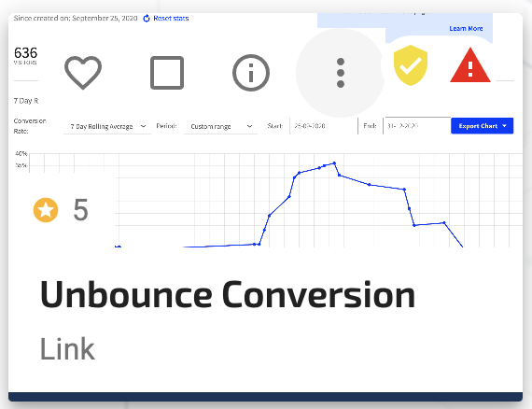The width and height of the screenshot is (532, 409).
Task: Toggle the empty square checkbox icon
Action: 167,73
